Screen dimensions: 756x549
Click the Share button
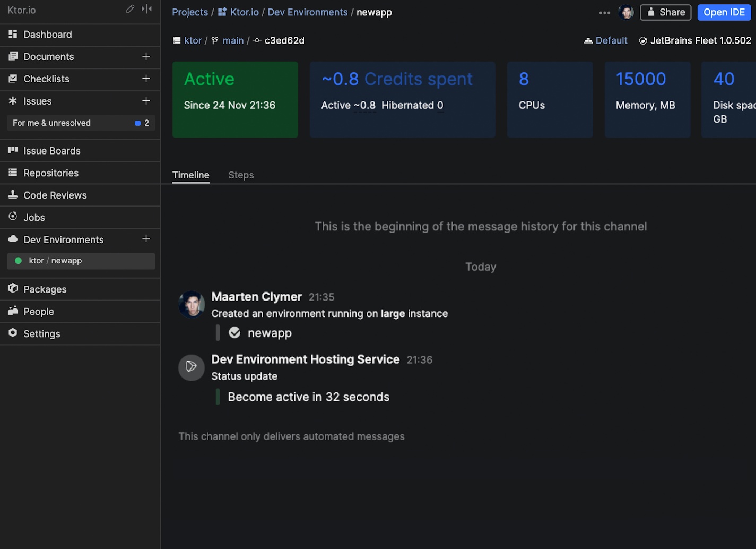coord(665,12)
